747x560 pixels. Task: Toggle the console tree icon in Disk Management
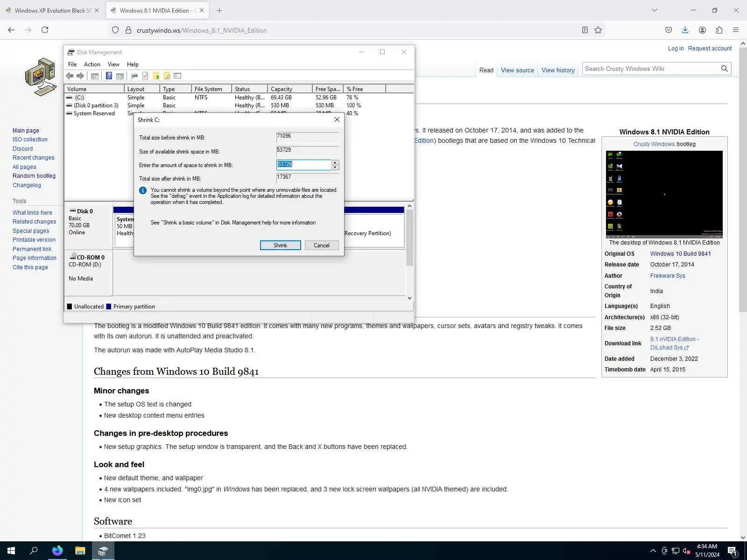pyautogui.click(x=95, y=76)
